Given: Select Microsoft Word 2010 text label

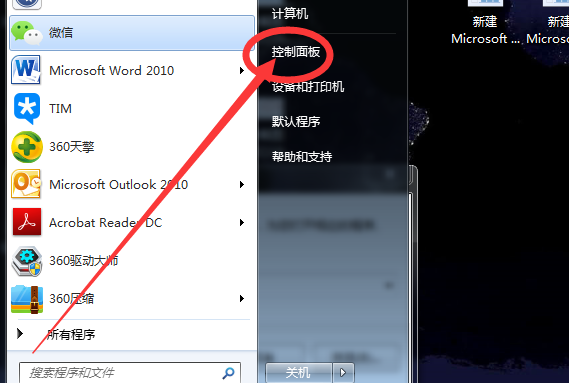Looking at the screenshot, I should click(x=112, y=70).
